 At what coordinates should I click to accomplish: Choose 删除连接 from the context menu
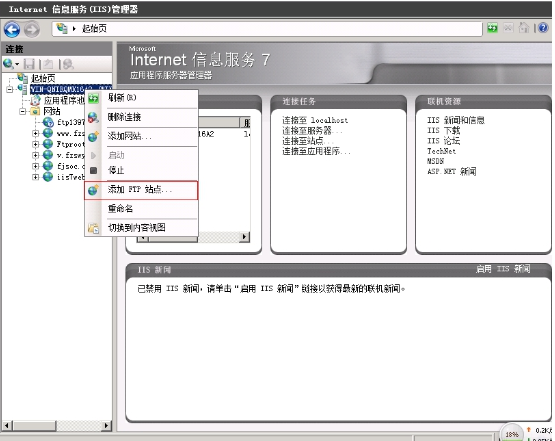(x=141, y=117)
